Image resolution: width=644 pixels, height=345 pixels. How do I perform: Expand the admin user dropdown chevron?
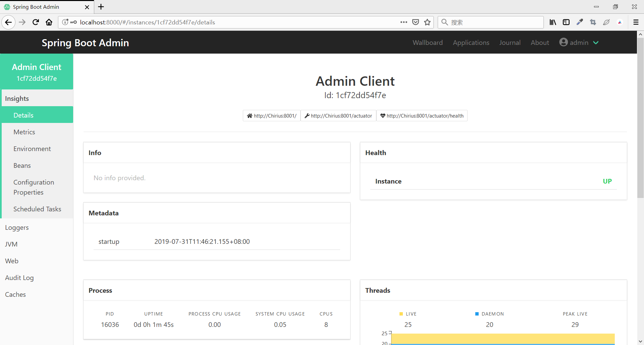pyautogui.click(x=596, y=43)
